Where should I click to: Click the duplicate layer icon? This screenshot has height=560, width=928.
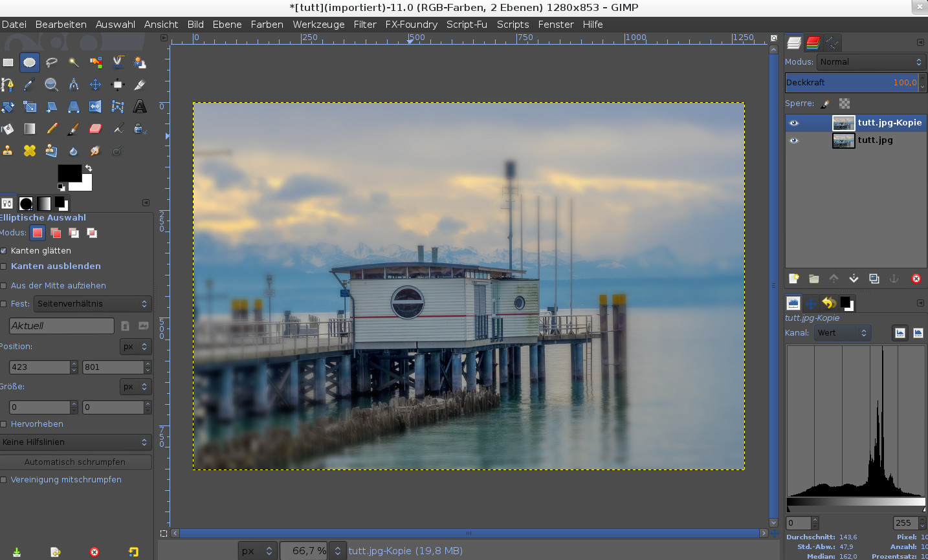pyautogui.click(x=874, y=279)
